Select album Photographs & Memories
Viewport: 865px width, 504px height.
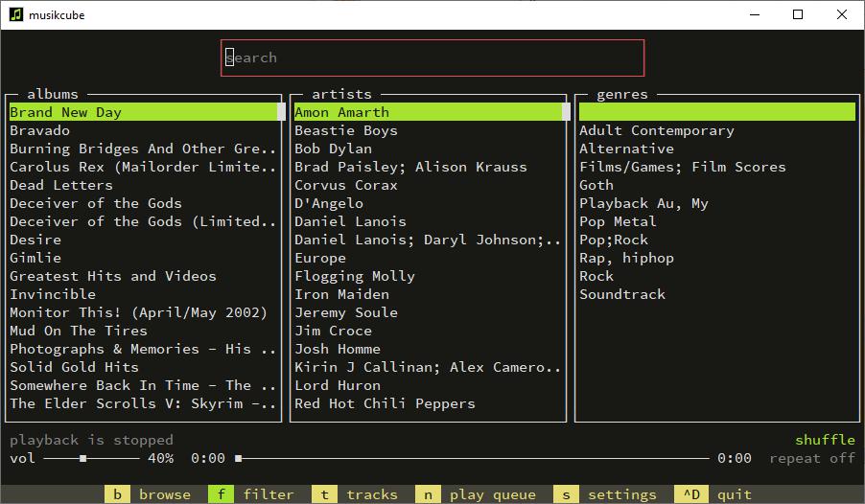(143, 349)
